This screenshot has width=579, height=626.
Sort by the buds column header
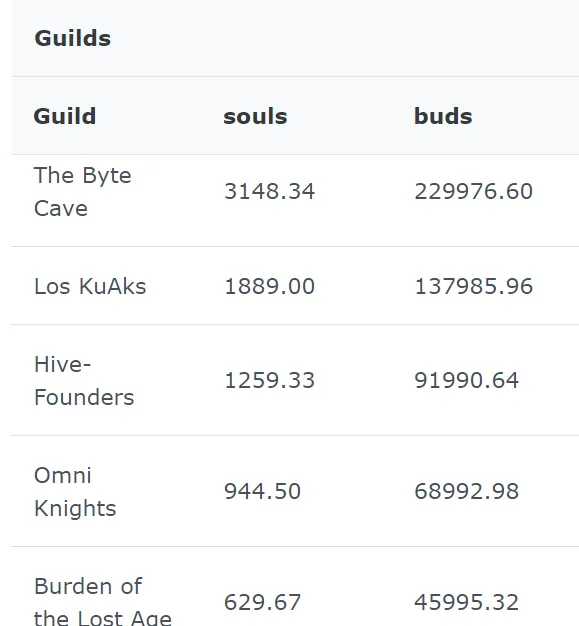coord(443,116)
